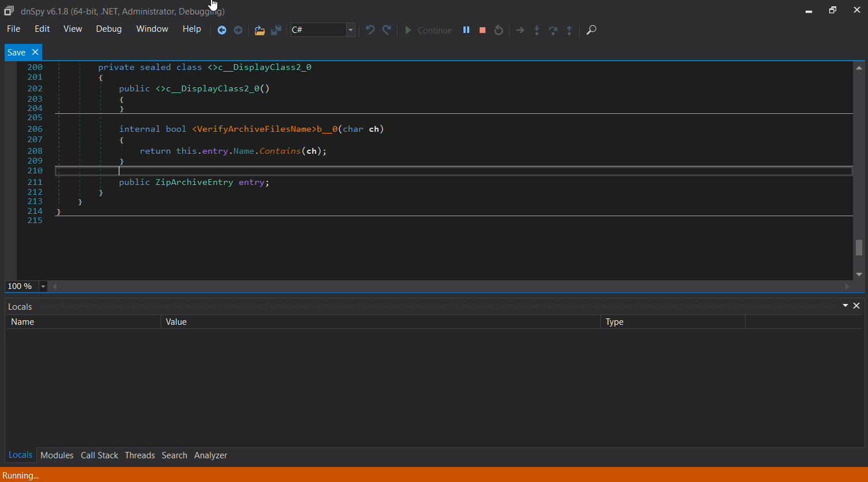Switch to the Analyzer tab
The height and width of the screenshot is (482, 868).
[210, 455]
